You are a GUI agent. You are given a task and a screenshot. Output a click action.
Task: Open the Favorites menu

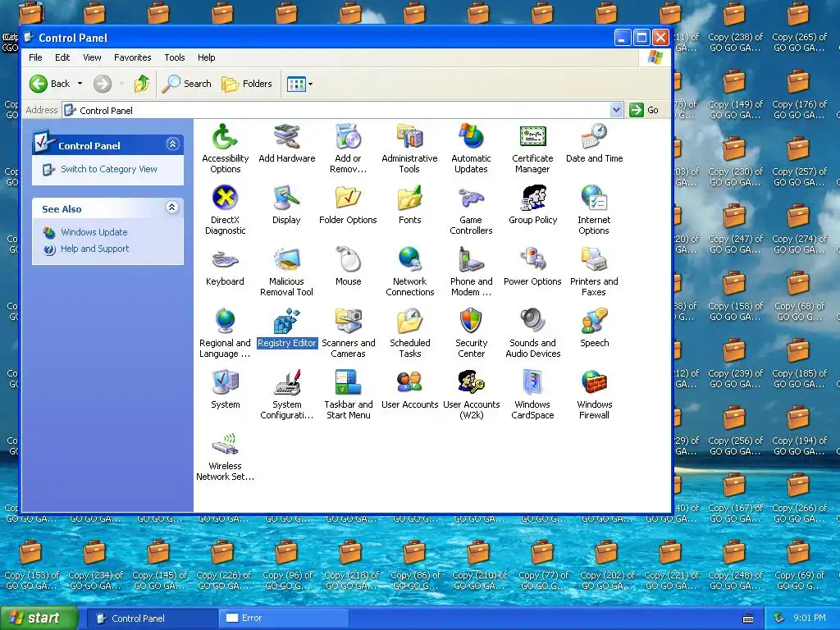click(x=132, y=57)
